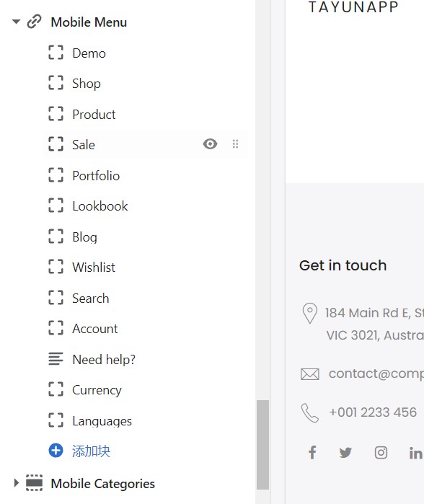Click the Need help? text block icon
Screen dimensions: 424x504
click(56, 359)
